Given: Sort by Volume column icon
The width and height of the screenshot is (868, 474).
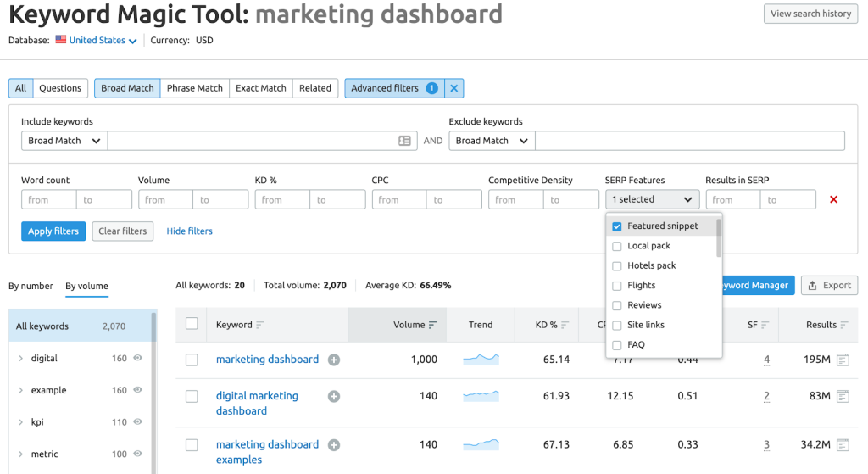Looking at the screenshot, I should [433, 325].
